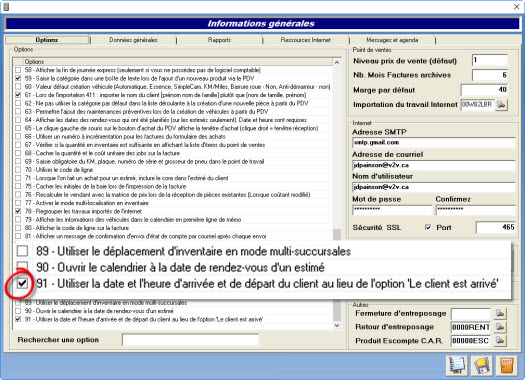Toggle option 58 fin de journée express

tap(18, 70)
